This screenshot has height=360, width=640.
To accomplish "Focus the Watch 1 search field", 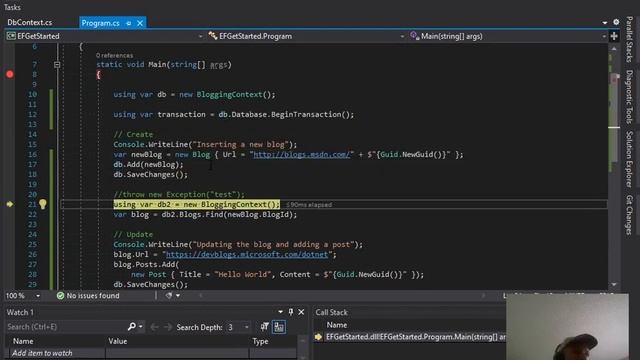I will [x=65, y=327].
